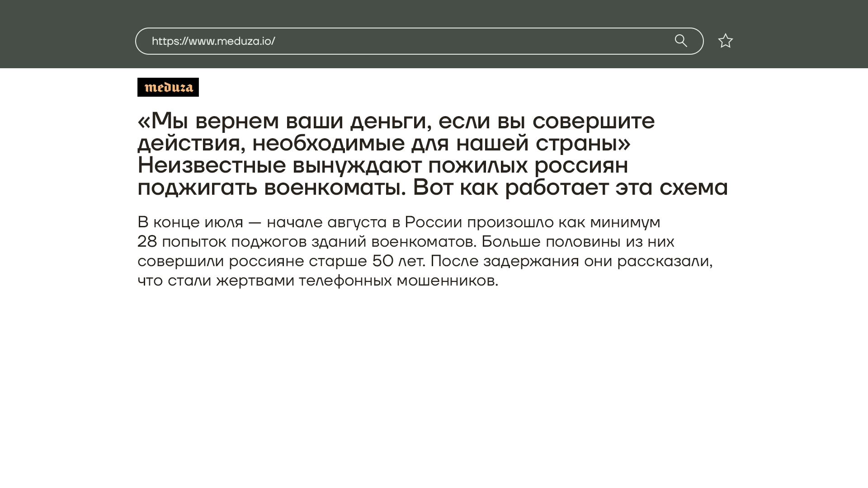This screenshot has height=488, width=868.
Task: Click paragraph line starting «28 попыток поджогов»
Action: pyautogui.click(x=405, y=242)
